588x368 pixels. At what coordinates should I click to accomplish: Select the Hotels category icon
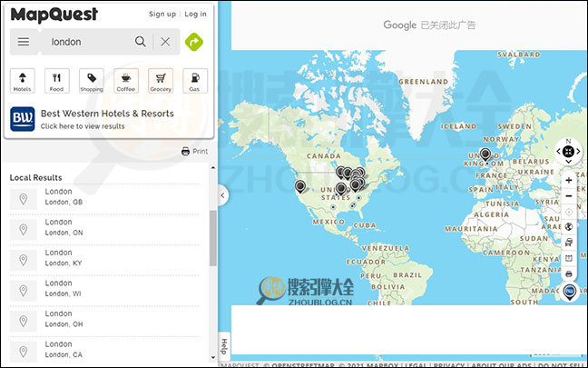pos(23,81)
